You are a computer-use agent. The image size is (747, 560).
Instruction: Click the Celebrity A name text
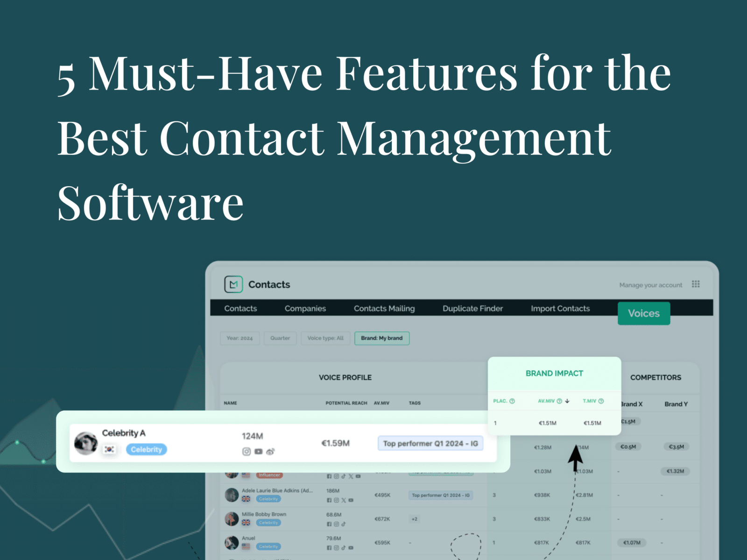124,433
